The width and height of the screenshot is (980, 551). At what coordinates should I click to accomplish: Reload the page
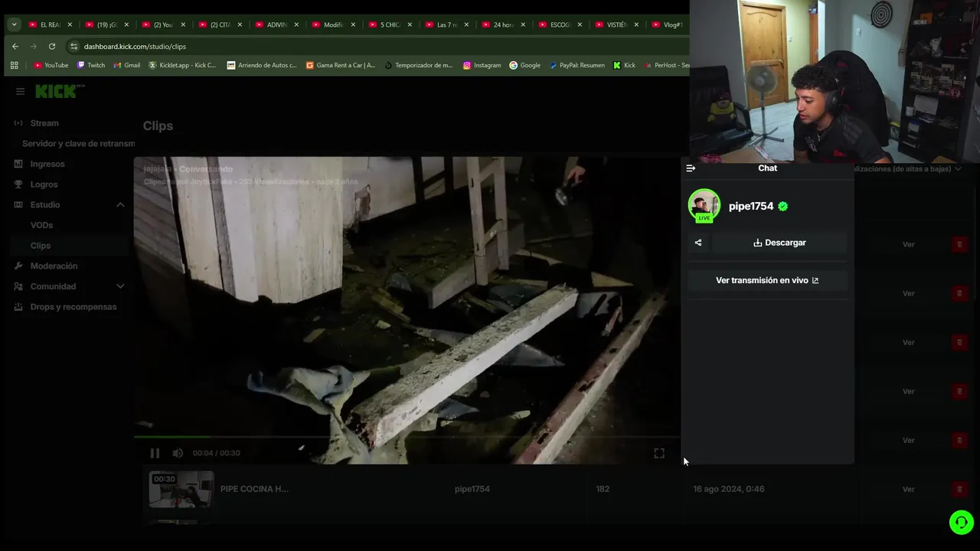click(51, 46)
